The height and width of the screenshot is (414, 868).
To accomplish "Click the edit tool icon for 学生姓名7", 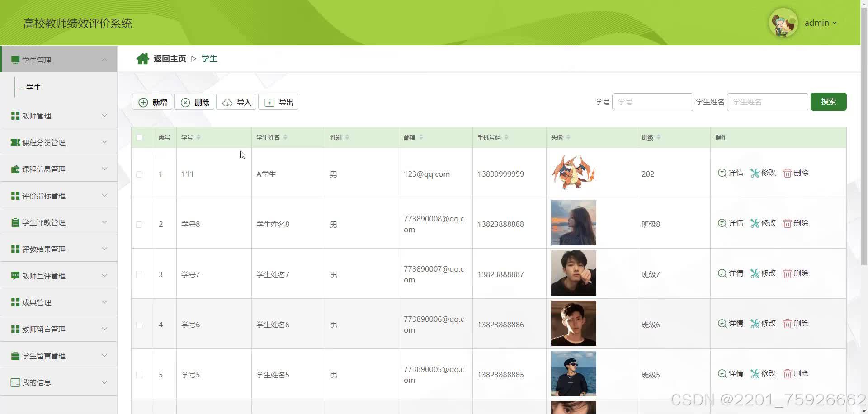I will coord(755,273).
